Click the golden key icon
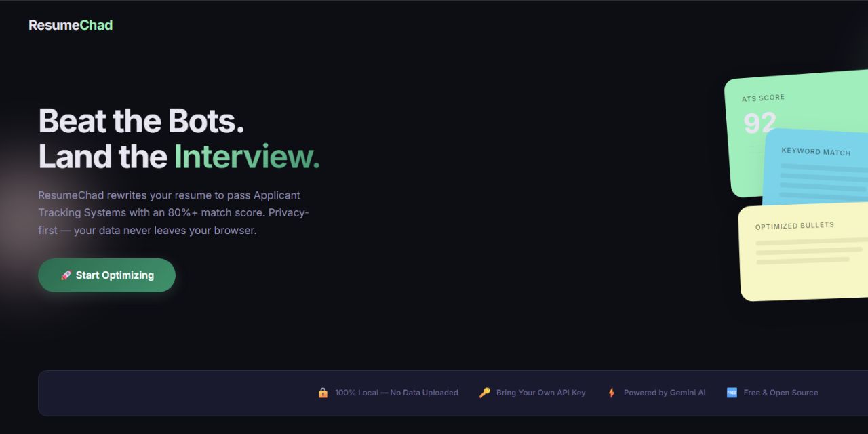Screen dimensions: 868x434 click(x=484, y=393)
